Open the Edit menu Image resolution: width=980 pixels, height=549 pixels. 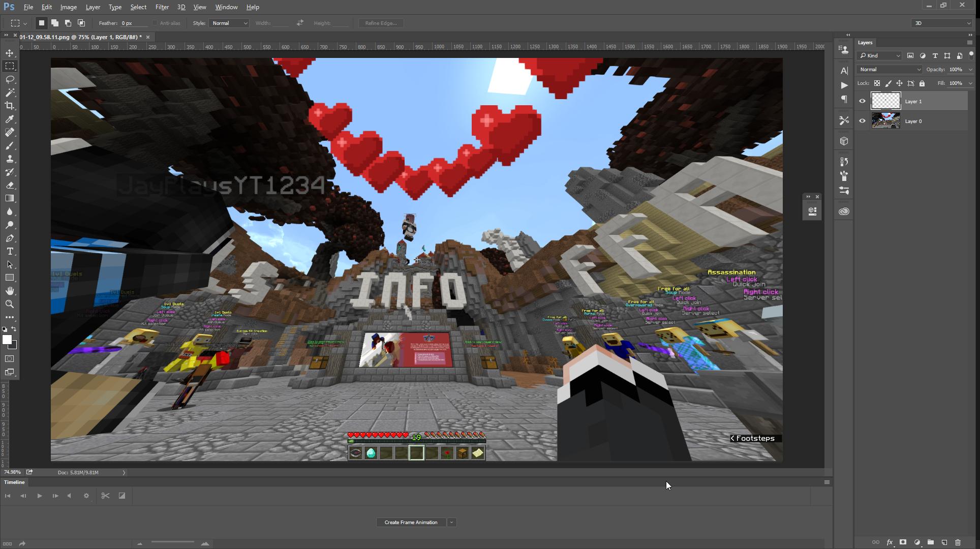pos(46,7)
